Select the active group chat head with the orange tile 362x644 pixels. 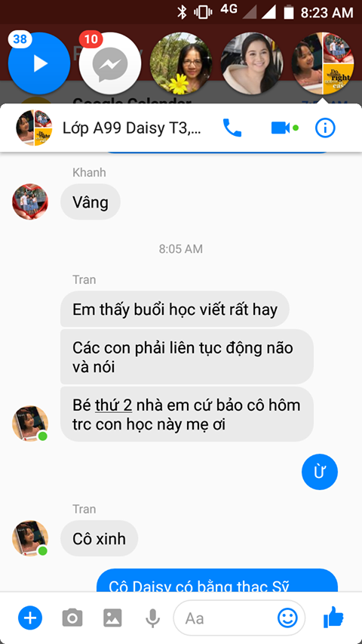pyautogui.click(x=323, y=63)
